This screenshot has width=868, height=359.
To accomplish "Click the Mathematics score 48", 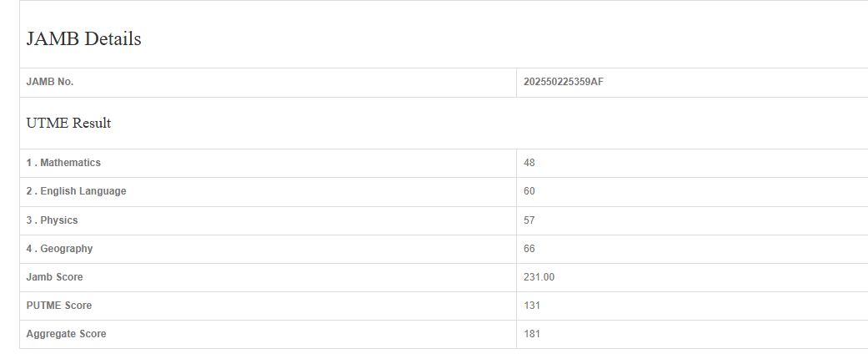I will pyautogui.click(x=529, y=163).
